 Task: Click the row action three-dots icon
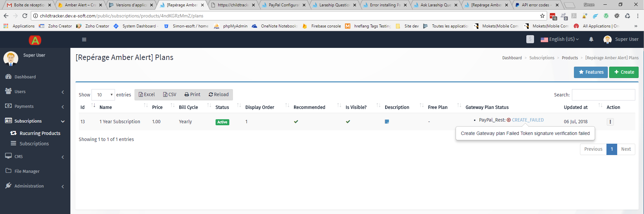point(610,122)
